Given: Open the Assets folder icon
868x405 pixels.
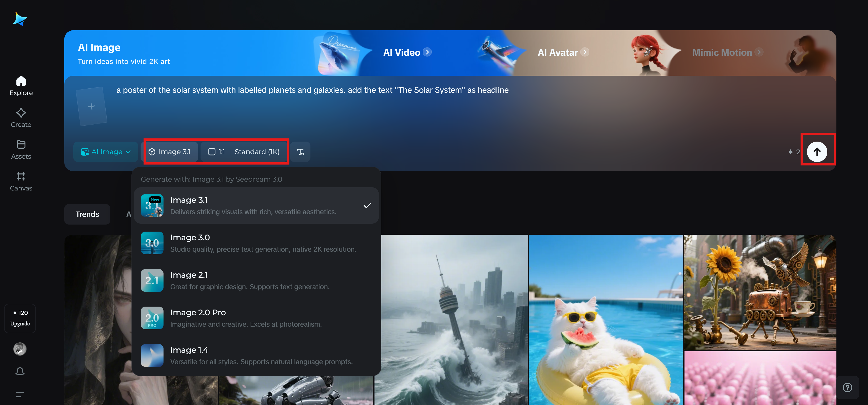Looking at the screenshot, I should 21,145.
